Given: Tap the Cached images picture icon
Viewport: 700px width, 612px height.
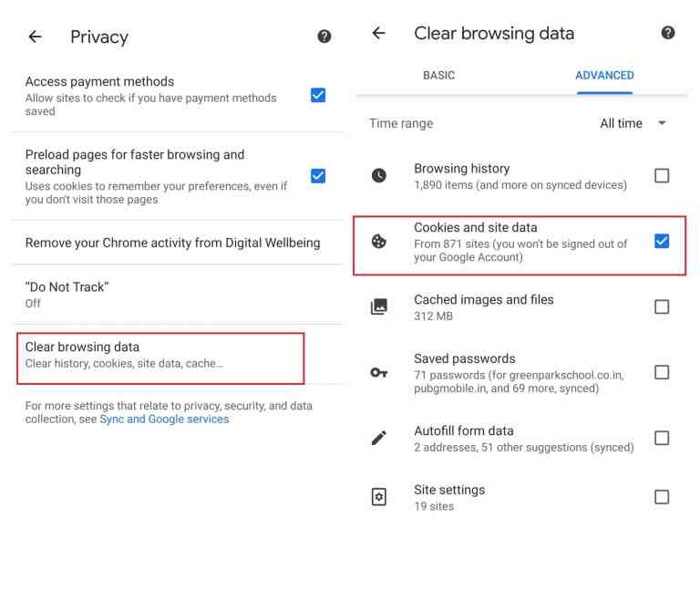Looking at the screenshot, I should tap(379, 306).
